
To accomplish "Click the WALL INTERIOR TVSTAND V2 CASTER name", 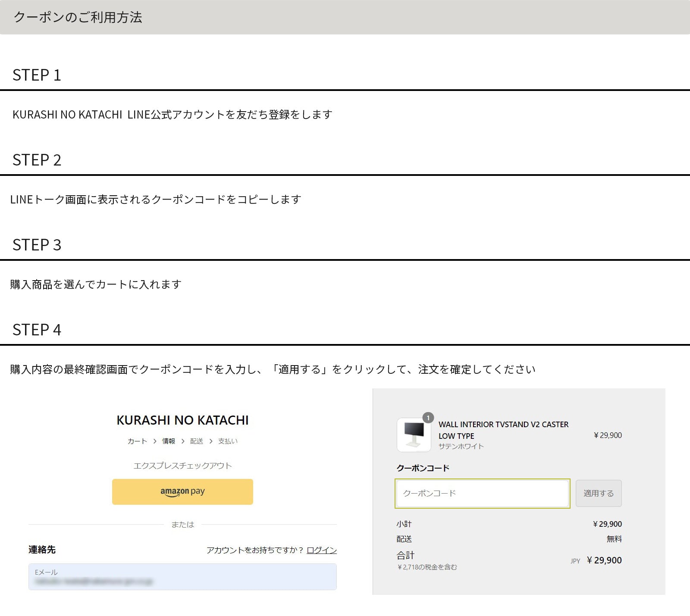I will coord(503,430).
